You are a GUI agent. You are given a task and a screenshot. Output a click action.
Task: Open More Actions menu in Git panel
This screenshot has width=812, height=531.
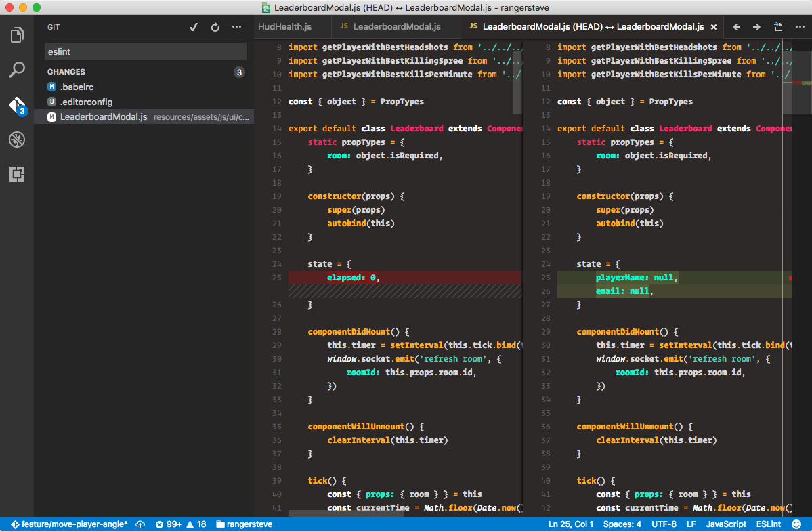click(236, 27)
